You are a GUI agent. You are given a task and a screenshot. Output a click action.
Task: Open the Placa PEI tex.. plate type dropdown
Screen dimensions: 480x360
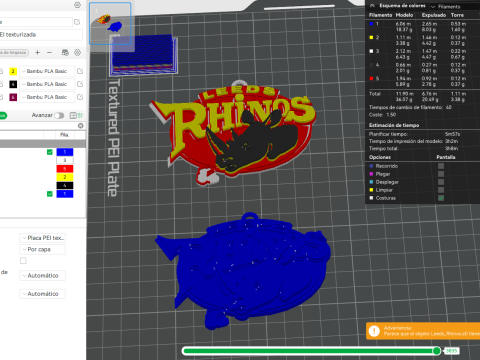click(x=42, y=238)
